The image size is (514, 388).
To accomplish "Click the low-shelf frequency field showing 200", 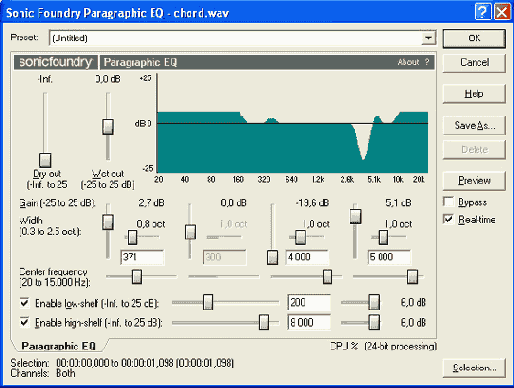I will point(309,303).
